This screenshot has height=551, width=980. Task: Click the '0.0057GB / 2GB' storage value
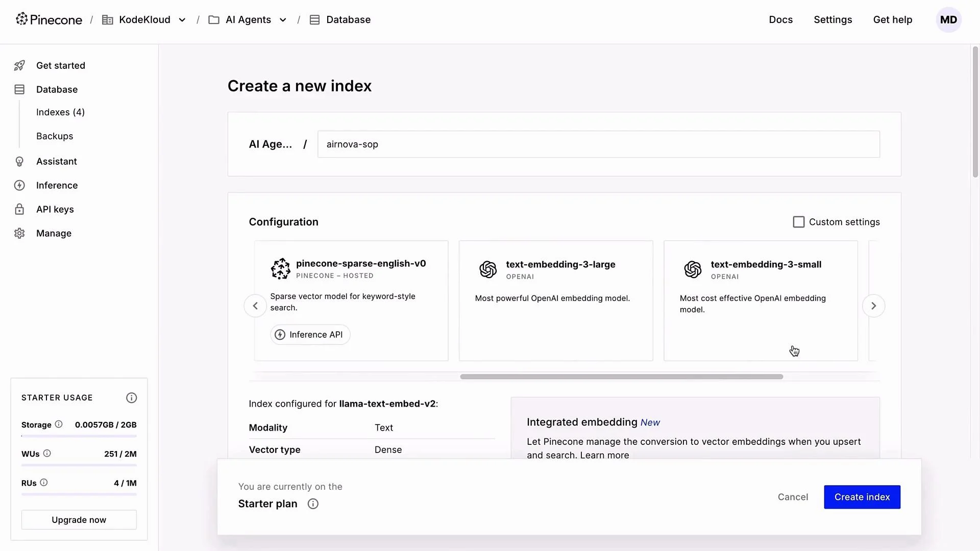pyautogui.click(x=106, y=424)
